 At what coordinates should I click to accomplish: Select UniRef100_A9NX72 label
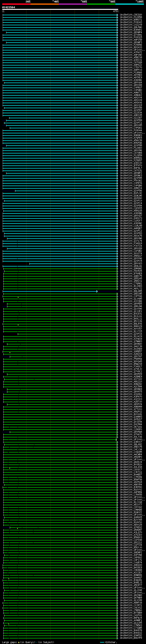pos(131,93)
